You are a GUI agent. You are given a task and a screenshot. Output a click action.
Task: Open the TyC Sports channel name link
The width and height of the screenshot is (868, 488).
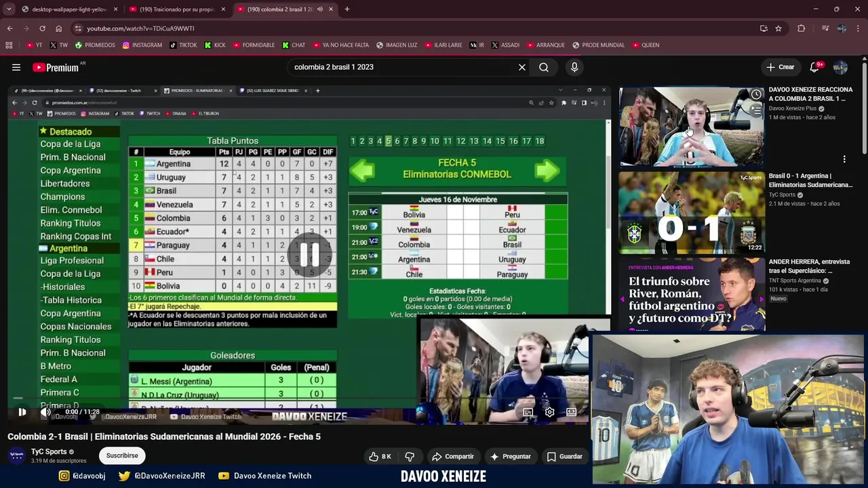click(x=49, y=451)
